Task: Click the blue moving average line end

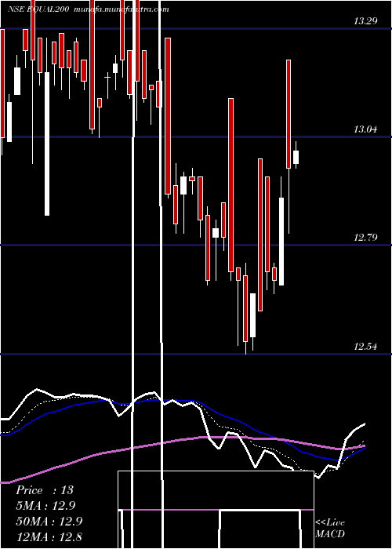Action: coord(364,449)
